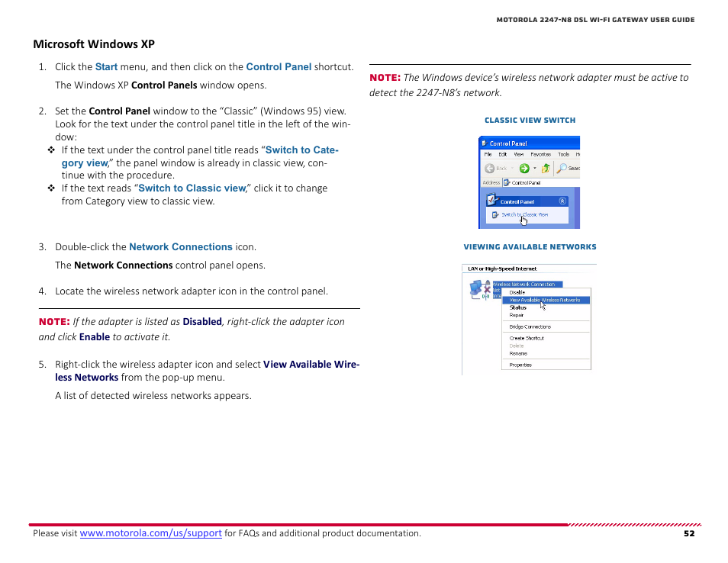The width and height of the screenshot is (728, 563).
Task: Click the blue Start text in step 1
Action: [106, 67]
